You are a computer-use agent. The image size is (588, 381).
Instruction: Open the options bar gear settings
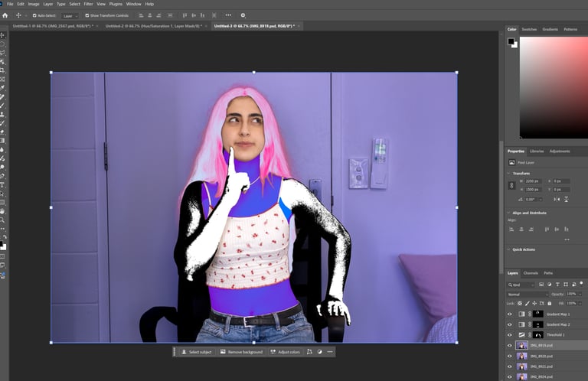243,15
